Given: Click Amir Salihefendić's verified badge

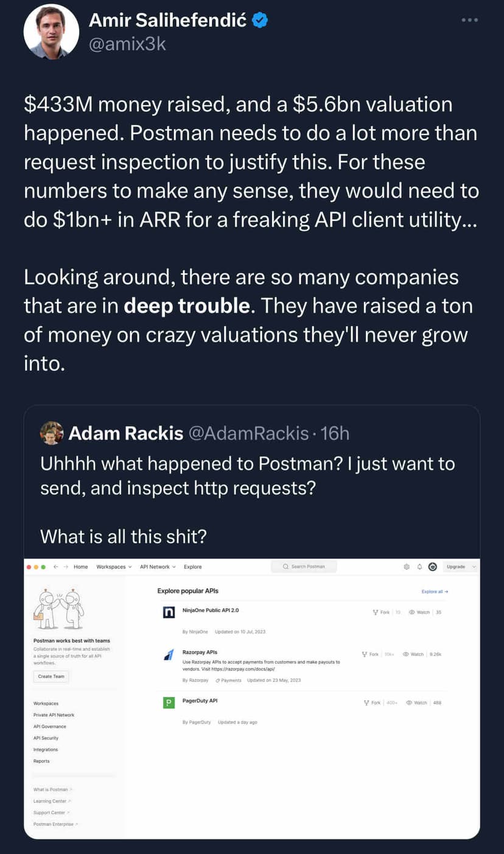Looking at the screenshot, I should click(261, 19).
